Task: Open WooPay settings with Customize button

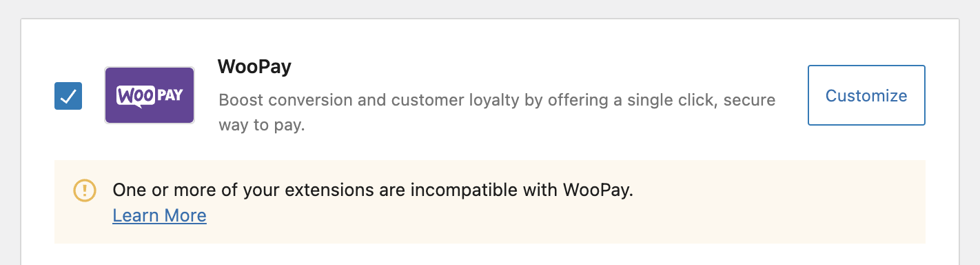Action: (866, 95)
